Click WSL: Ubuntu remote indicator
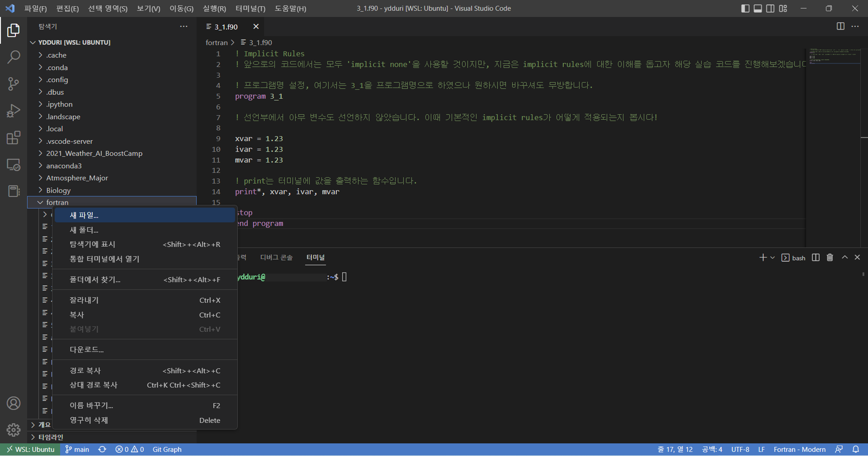Image resolution: width=868 pixels, height=456 pixels. click(x=30, y=449)
